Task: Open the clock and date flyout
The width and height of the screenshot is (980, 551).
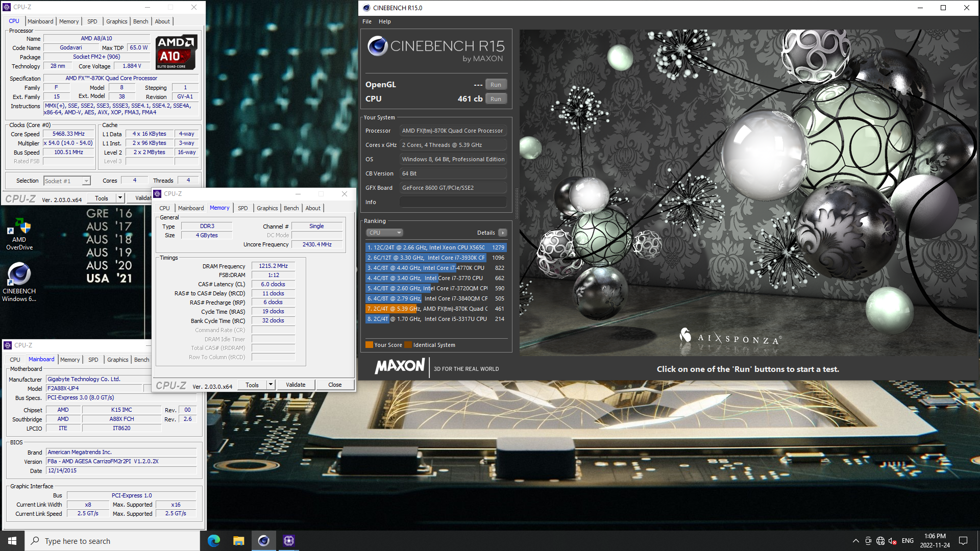Action: tap(935, 541)
